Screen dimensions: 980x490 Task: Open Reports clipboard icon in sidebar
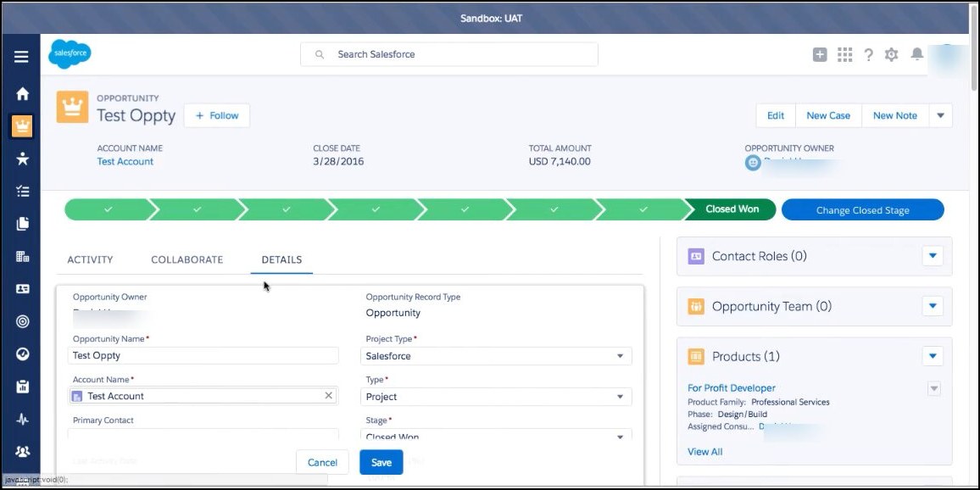[x=22, y=387]
